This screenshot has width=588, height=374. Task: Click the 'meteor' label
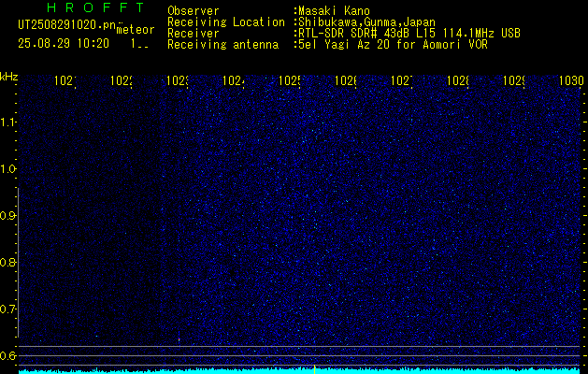pyautogui.click(x=136, y=30)
